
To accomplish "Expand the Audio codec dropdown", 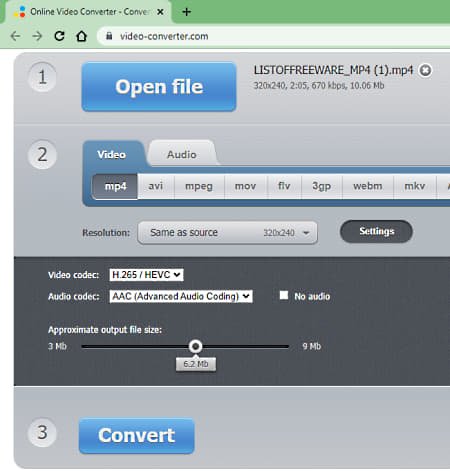I will 181,296.
